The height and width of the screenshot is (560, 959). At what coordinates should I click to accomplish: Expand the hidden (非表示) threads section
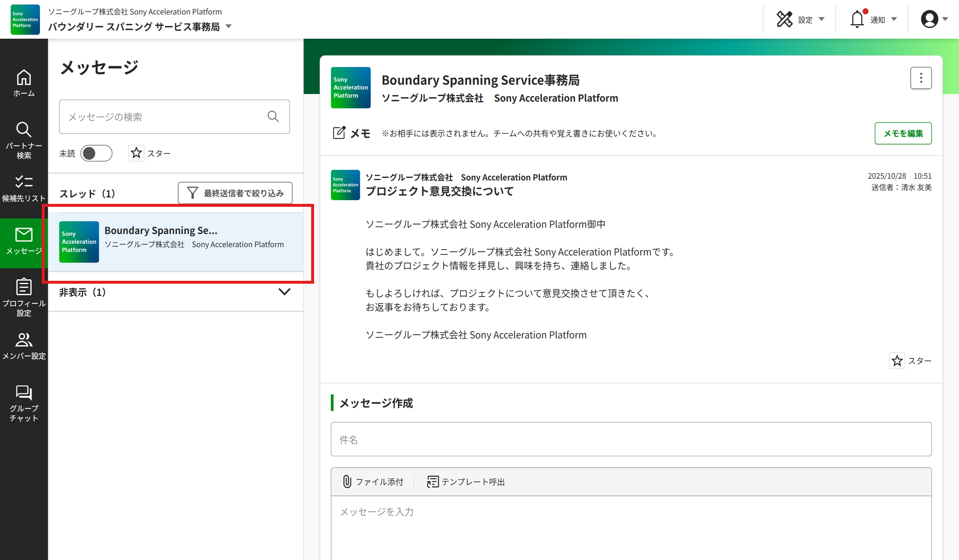click(284, 292)
